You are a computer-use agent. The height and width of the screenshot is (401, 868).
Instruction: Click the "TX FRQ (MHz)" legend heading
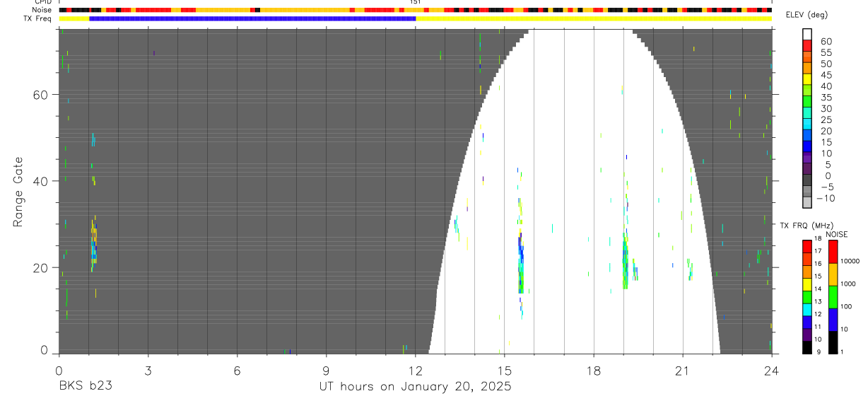(x=807, y=225)
